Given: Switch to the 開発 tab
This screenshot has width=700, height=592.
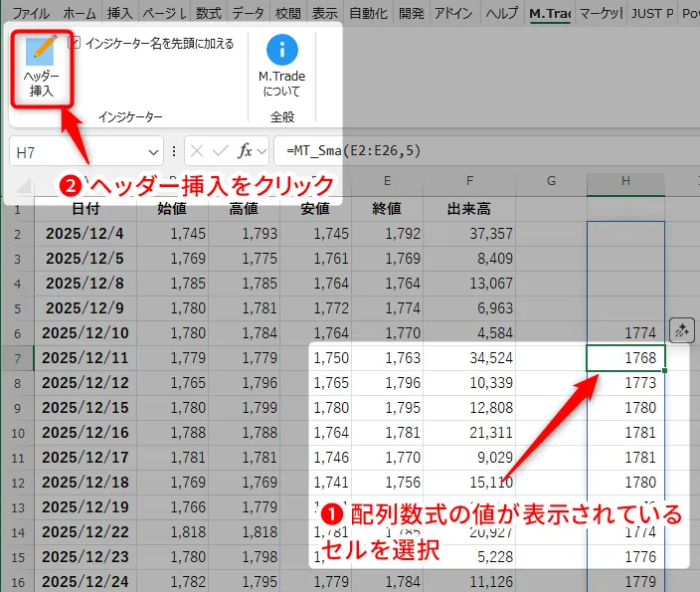Looking at the screenshot, I should pos(412,13).
